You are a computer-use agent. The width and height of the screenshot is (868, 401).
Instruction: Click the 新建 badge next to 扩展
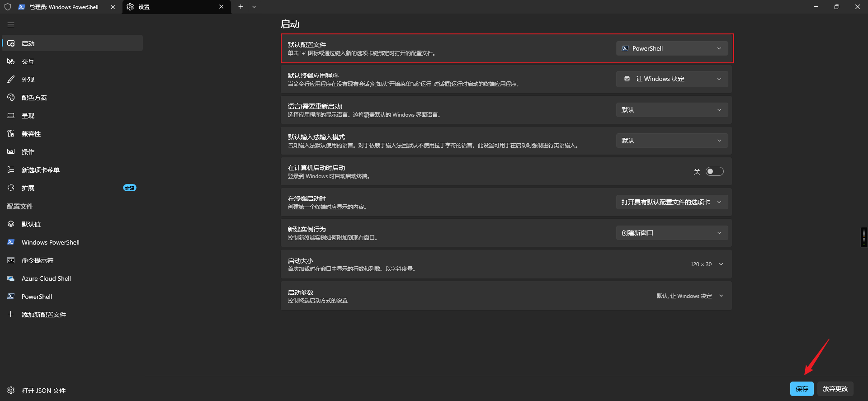pyautogui.click(x=130, y=188)
